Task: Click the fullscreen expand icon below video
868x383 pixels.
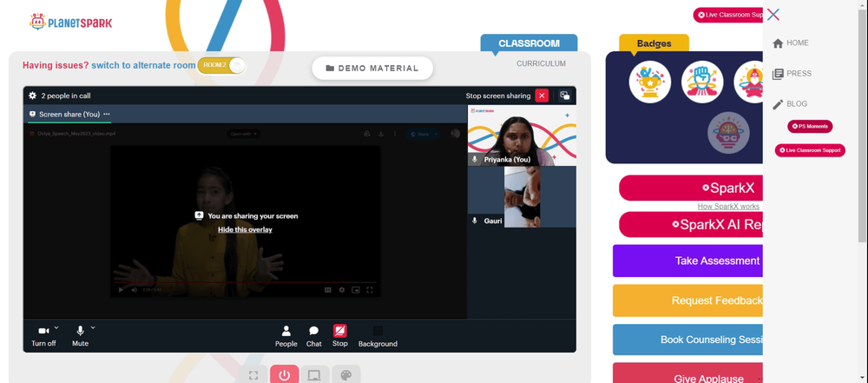Action: pos(253,375)
